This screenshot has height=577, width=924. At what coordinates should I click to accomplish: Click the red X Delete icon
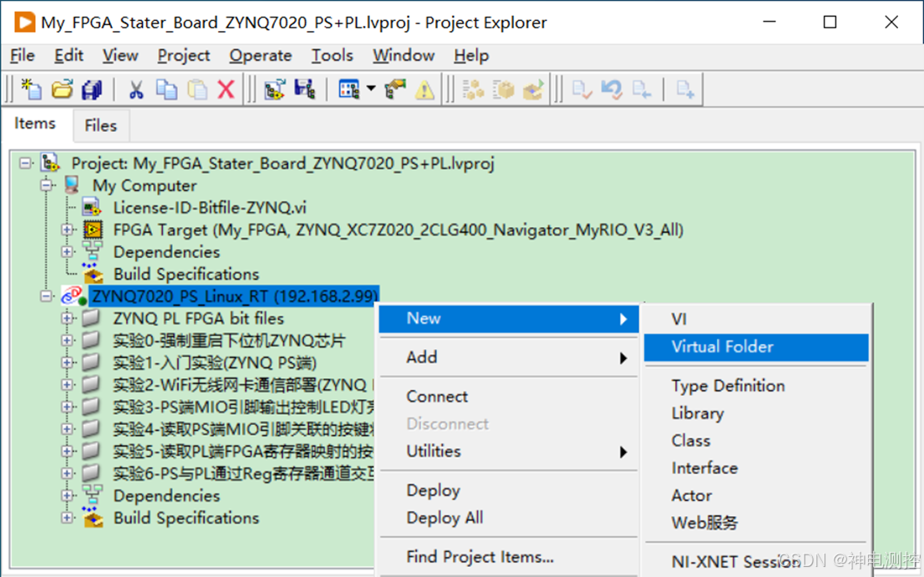tap(226, 89)
